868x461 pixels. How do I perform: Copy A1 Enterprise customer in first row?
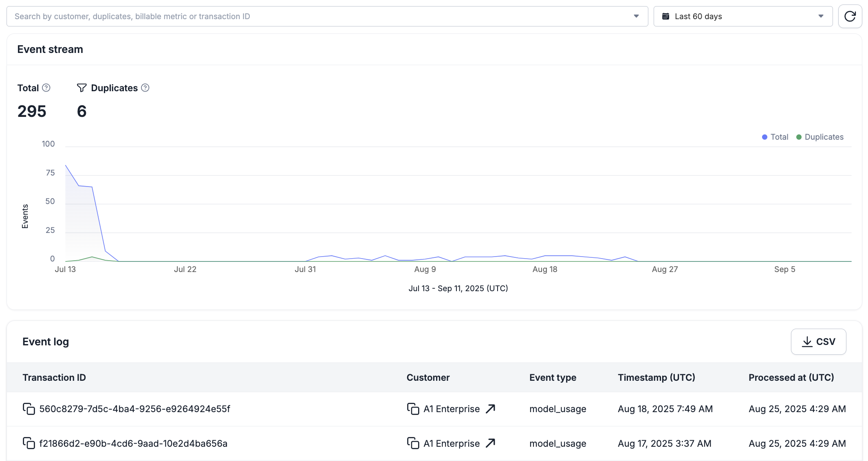(413, 409)
